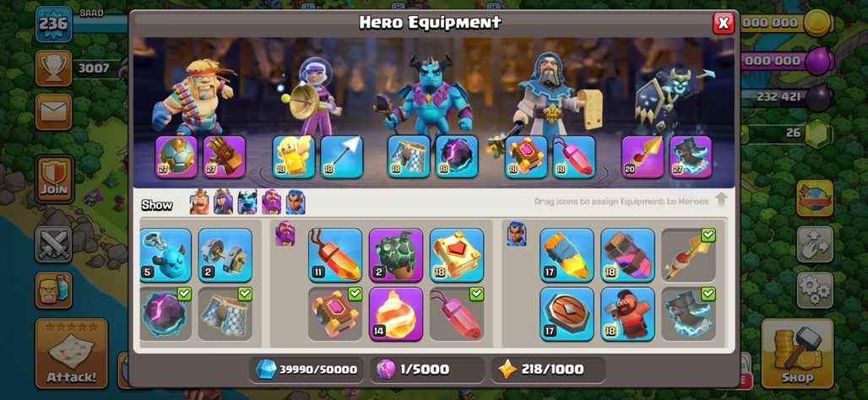Choose the Haste Vial level 18
This screenshot has height=400, width=868.
coord(627,255)
